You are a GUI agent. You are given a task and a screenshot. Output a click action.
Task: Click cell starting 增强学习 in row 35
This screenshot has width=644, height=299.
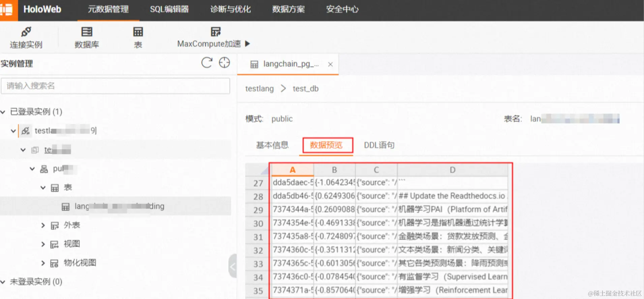click(x=452, y=290)
